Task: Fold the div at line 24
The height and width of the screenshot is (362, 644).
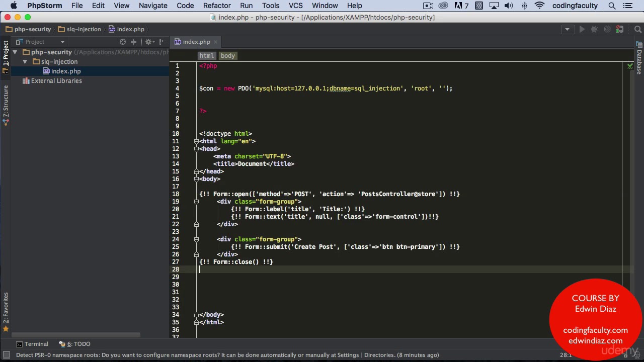Action: tap(196, 239)
